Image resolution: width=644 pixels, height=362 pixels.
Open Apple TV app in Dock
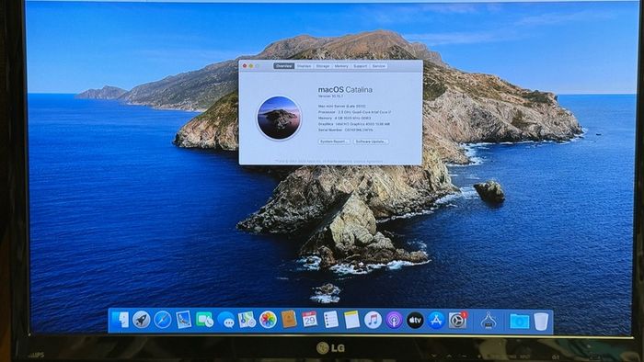point(415,320)
